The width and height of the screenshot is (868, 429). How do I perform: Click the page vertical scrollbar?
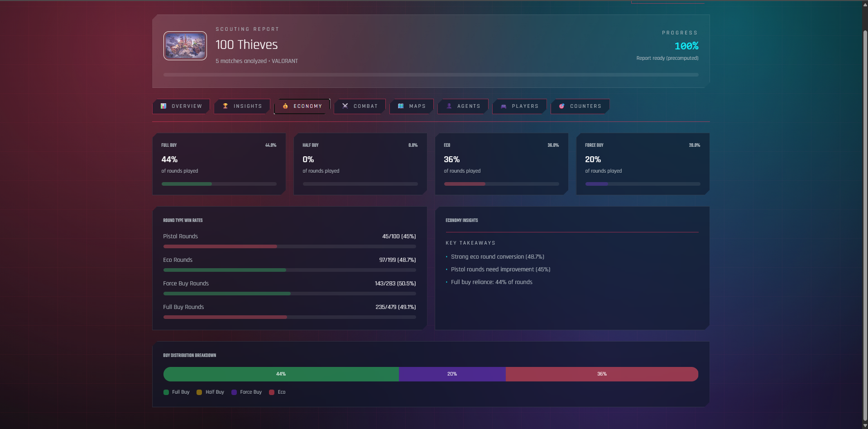(x=865, y=227)
